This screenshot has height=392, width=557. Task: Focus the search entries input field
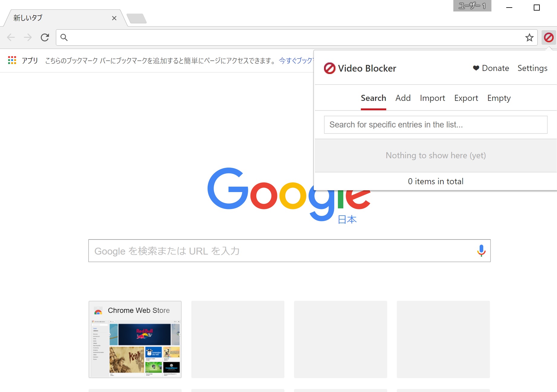coord(436,125)
